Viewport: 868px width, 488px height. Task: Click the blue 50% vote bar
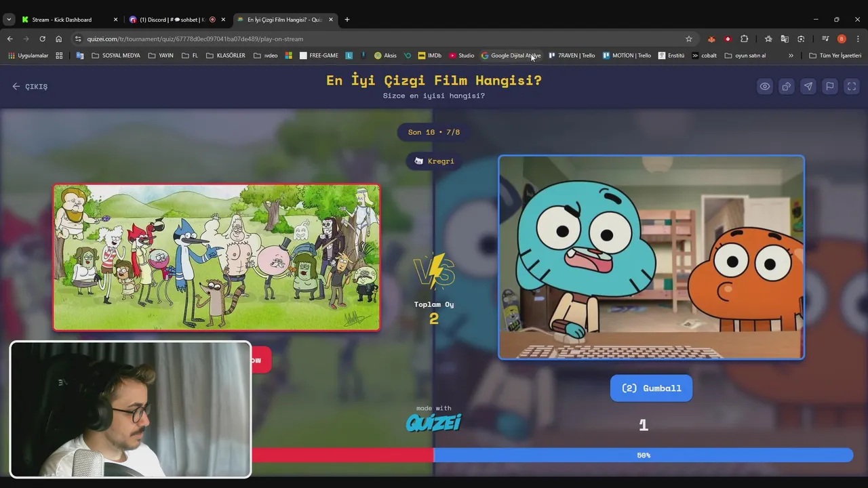tap(643, 455)
